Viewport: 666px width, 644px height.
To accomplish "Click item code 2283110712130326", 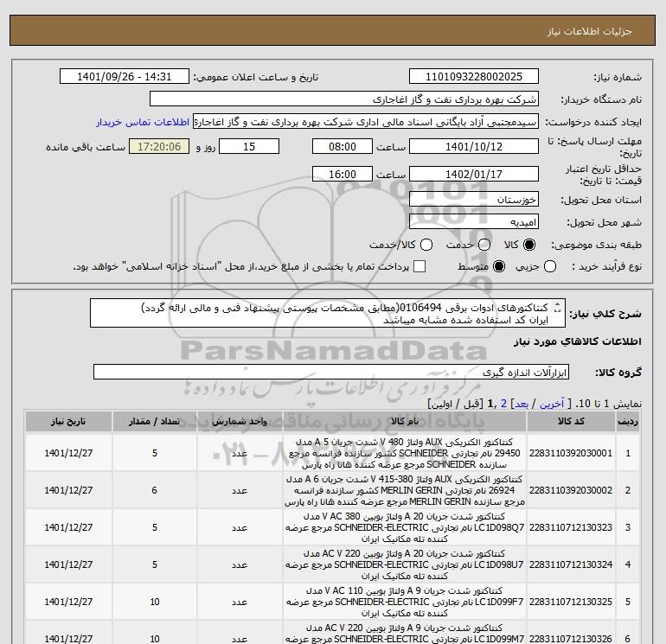I will (x=571, y=638).
